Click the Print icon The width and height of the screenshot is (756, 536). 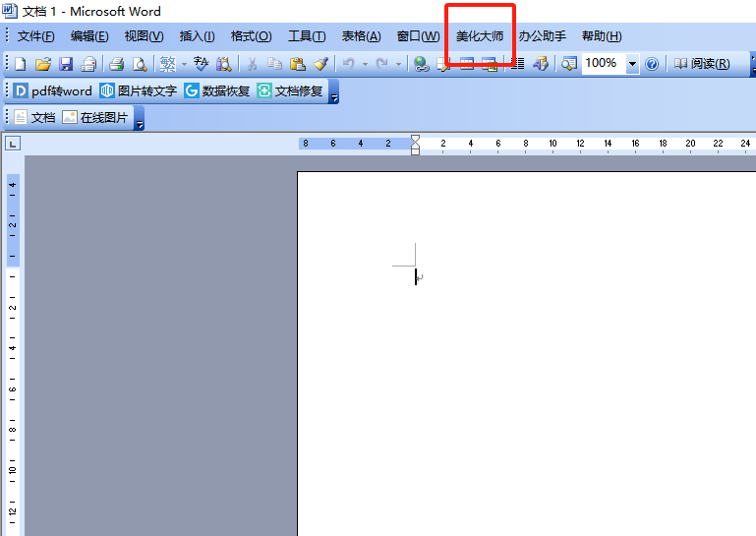[116, 64]
